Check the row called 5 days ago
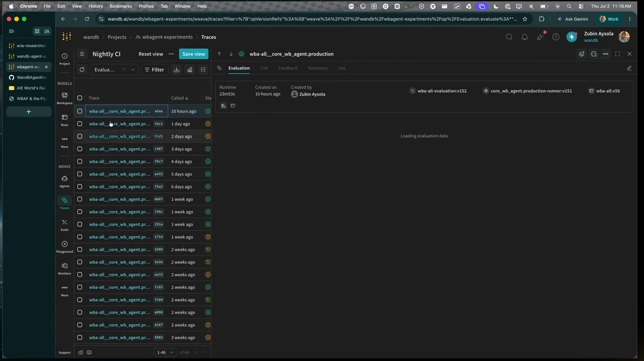 click(x=80, y=174)
